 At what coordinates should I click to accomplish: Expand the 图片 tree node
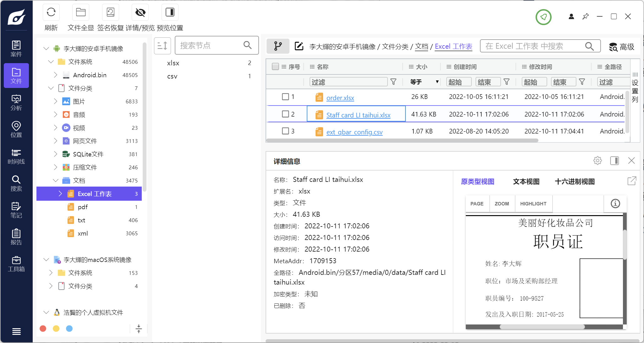pos(56,101)
